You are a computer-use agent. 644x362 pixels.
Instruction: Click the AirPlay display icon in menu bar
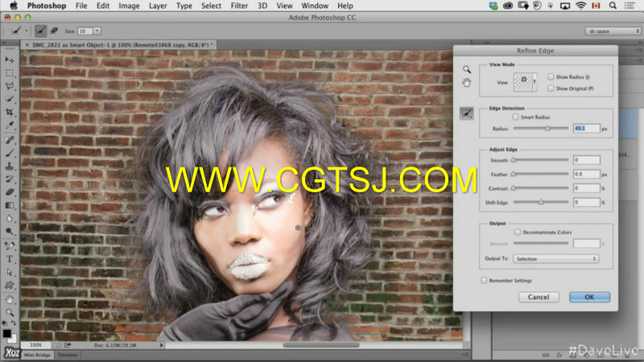coord(565,6)
